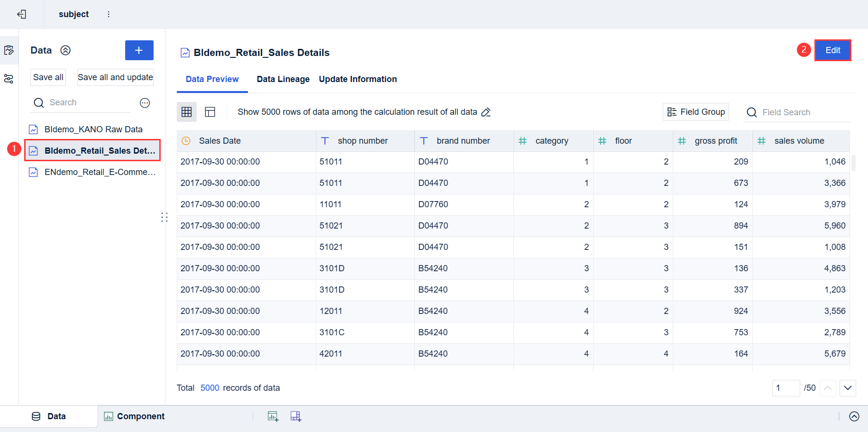The image size is (868, 432).
Task: Click the add dashboard icon in the bottom bar
Action: point(296,416)
